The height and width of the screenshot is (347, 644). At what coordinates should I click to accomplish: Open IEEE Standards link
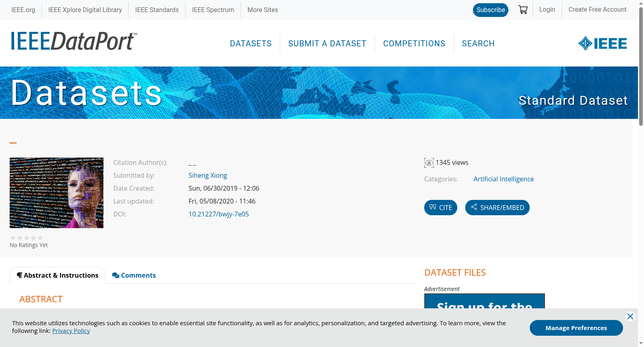[x=157, y=10]
